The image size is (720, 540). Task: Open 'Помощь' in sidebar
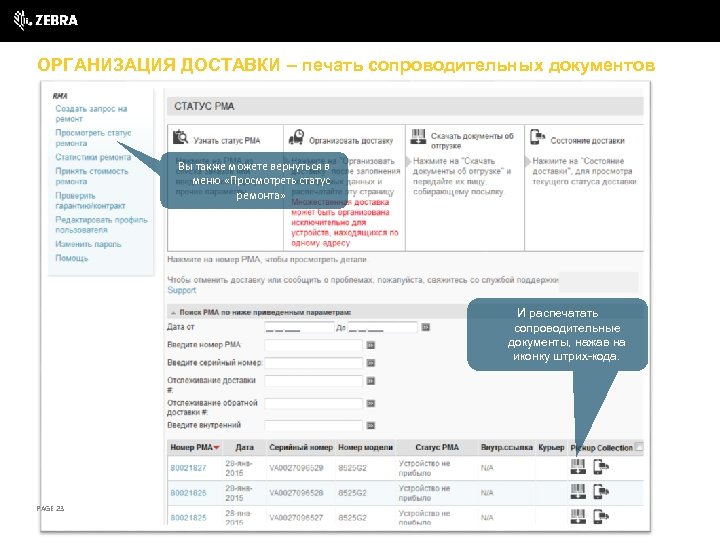pos(72,258)
